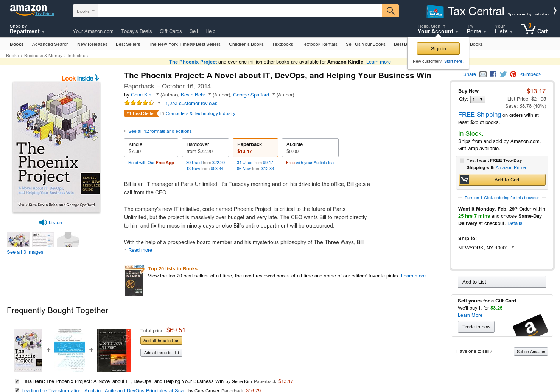This screenshot has width=560, height=392.
Task: Click the Amazon logo
Action: [x=28, y=10]
